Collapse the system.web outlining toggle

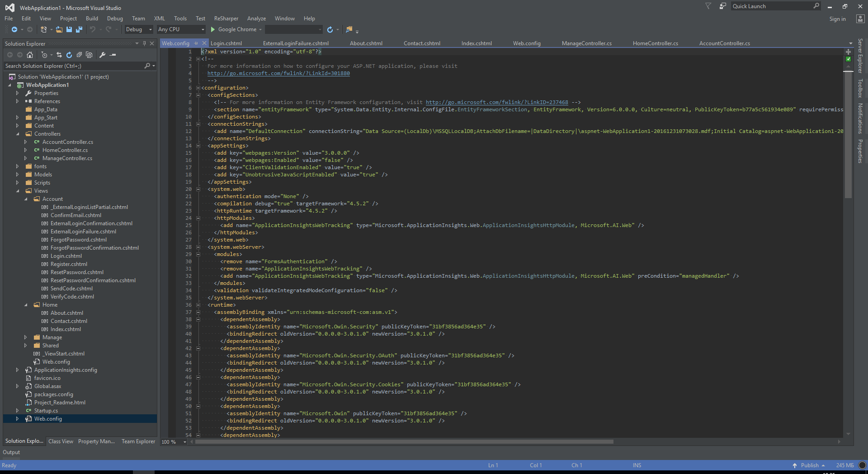click(198, 189)
